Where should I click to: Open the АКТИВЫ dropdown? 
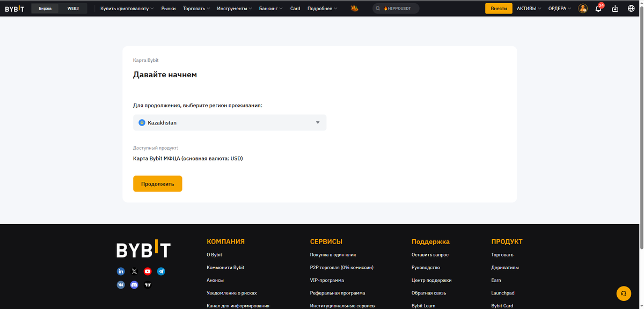(529, 9)
